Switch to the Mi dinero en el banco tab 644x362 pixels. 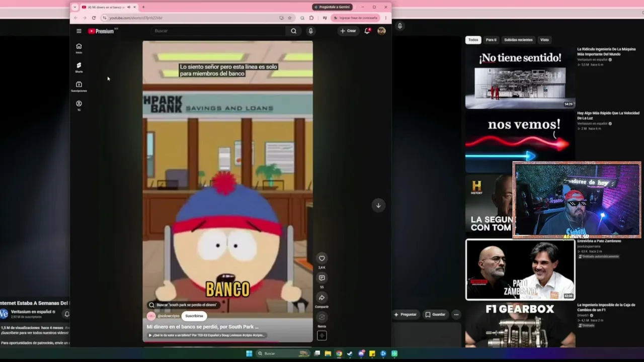[x=106, y=7]
